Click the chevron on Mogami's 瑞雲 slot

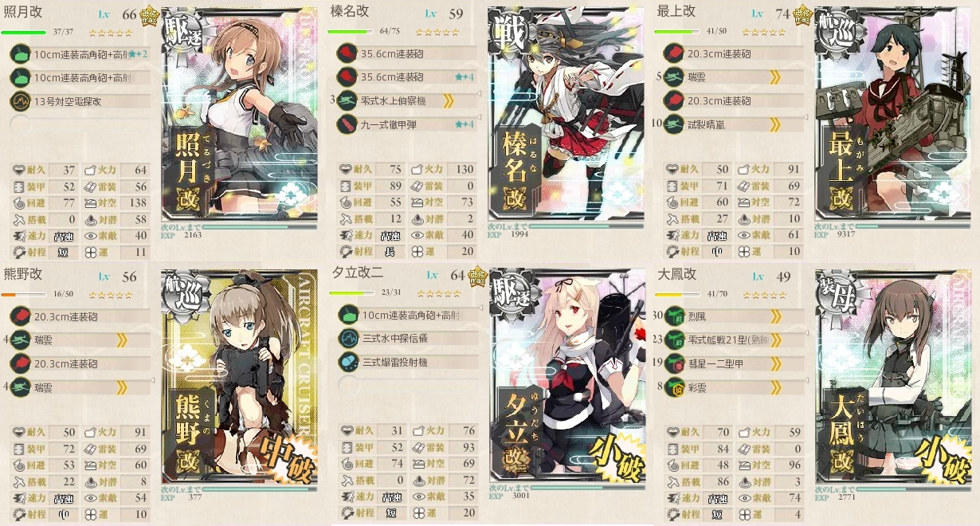[x=774, y=77]
